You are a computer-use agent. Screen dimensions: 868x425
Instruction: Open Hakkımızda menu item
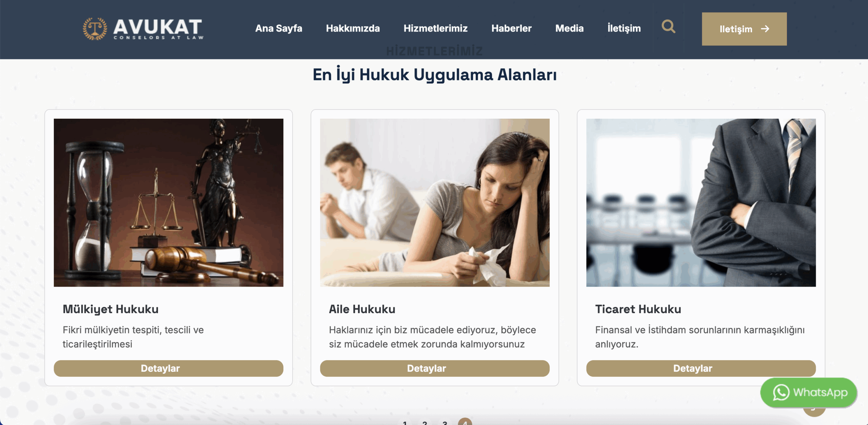353,28
